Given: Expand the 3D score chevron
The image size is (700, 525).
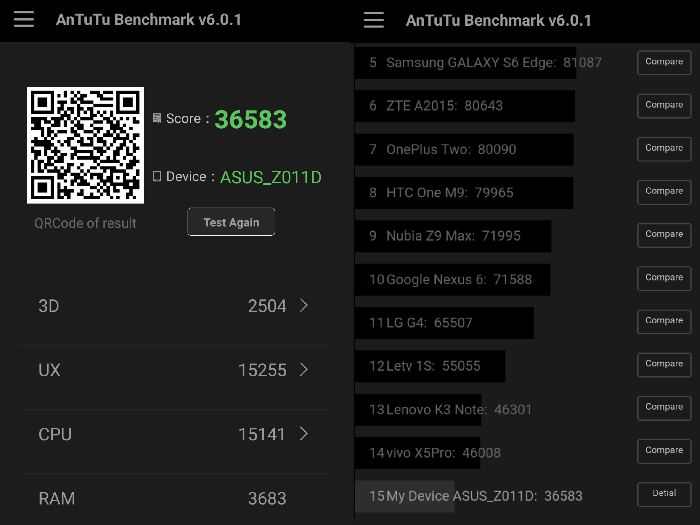Looking at the screenshot, I should (x=304, y=305).
